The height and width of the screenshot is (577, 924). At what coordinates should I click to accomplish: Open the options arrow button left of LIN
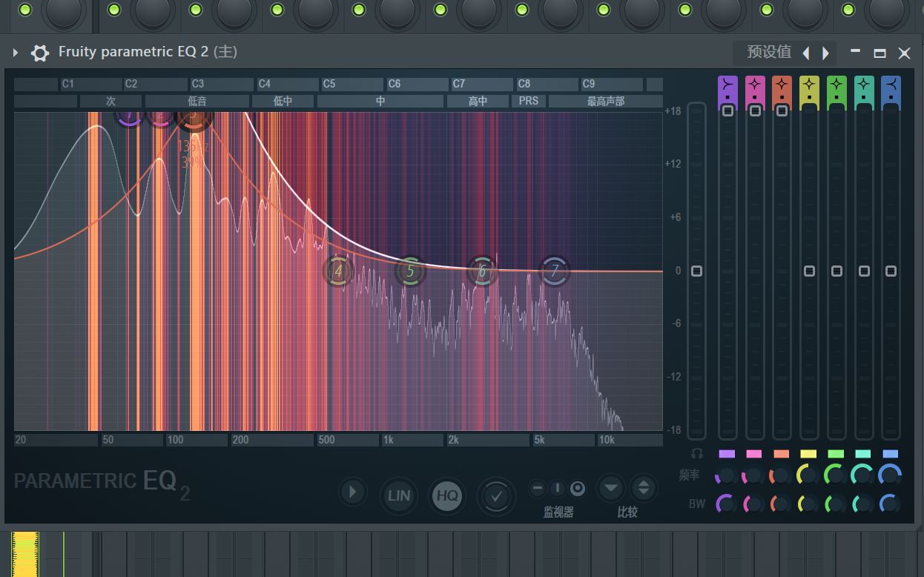click(x=353, y=492)
